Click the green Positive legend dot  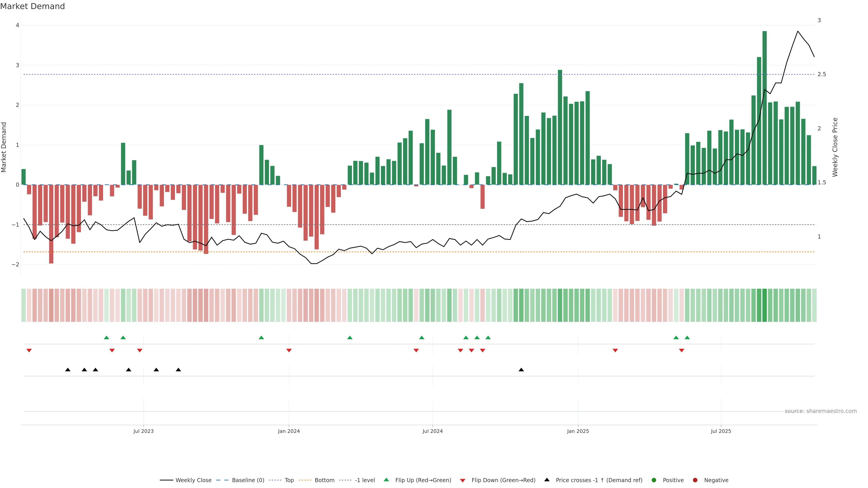coord(654,480)
